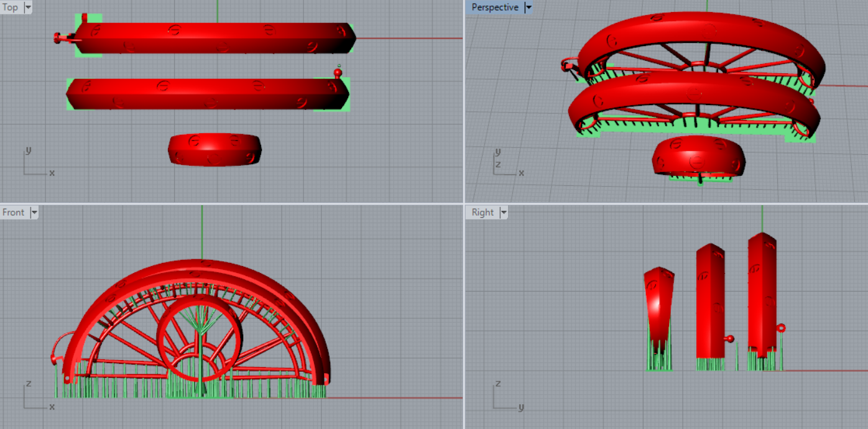Click the y-z axes icon in Right viewport
This screenshot has width=868, height=429.
click(506, 396)
